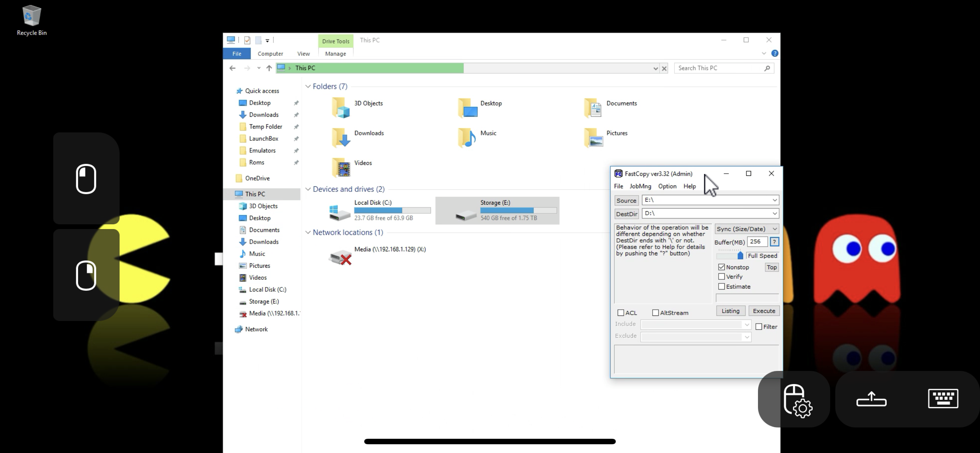Image resolution: width=980 pixels, height=453 pixels.
Task: Click the FastCopy title bar FC icon
Action: [x=618, y=174]
